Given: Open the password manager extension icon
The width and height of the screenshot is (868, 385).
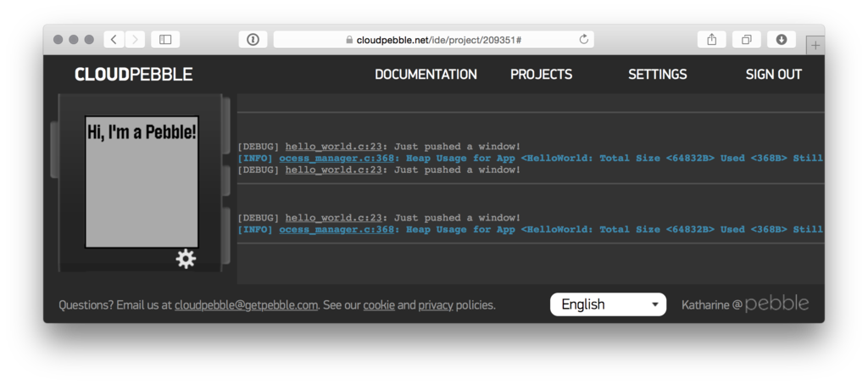Looking at the screenshot, I should pyautogui.click(x=253, y=39).
